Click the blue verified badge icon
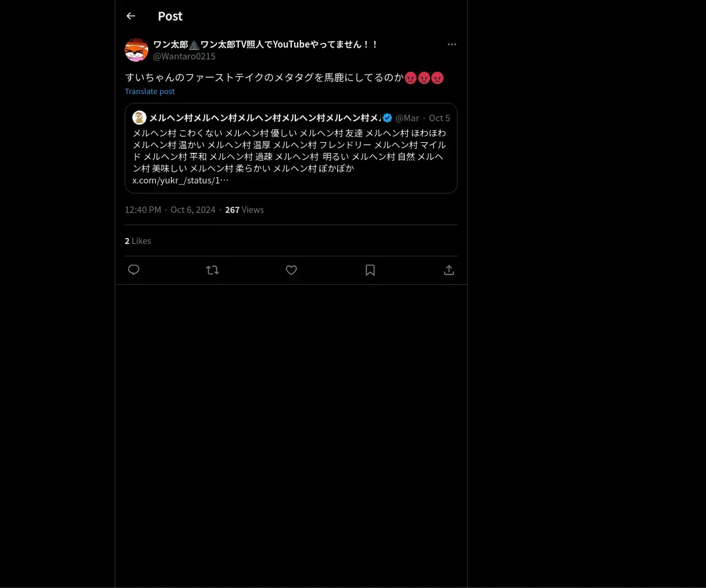Image resolution: width=706 pixels, height=588 pixels. (x=387, y=118)
